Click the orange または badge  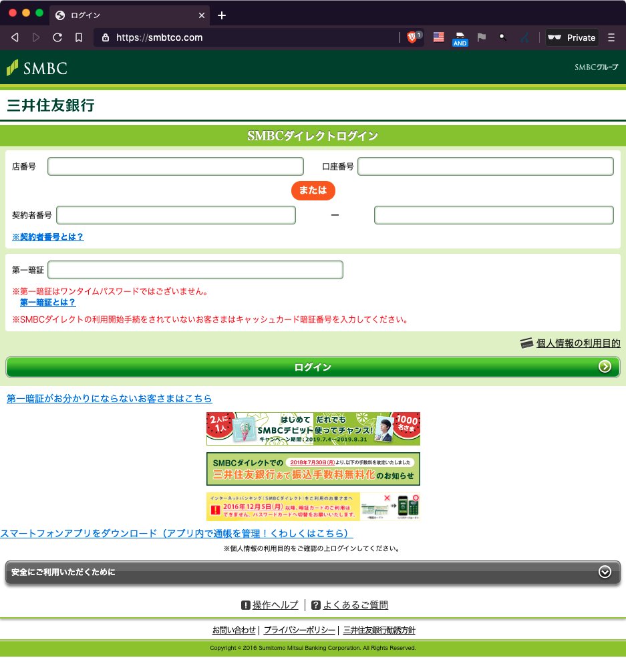[x=313, y=190]
